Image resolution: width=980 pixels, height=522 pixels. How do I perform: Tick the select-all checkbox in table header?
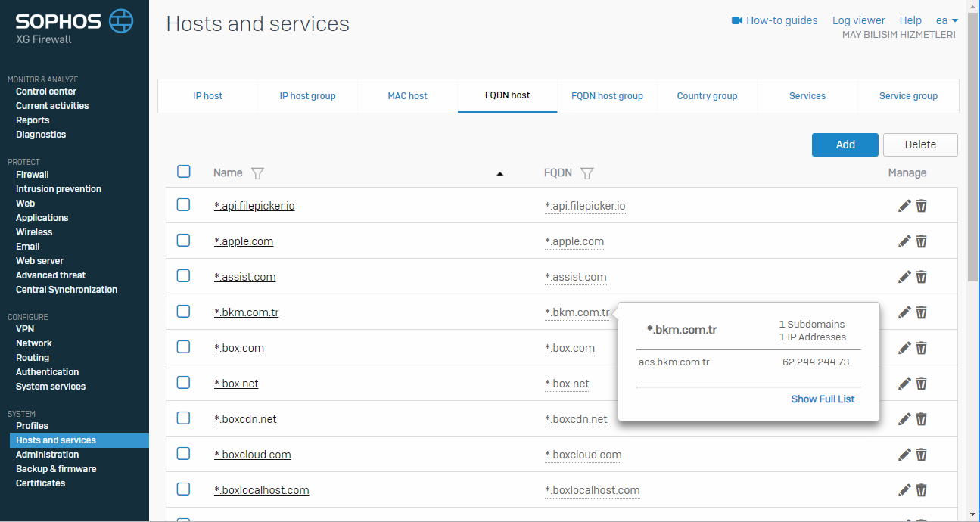[x=184, y=172]
